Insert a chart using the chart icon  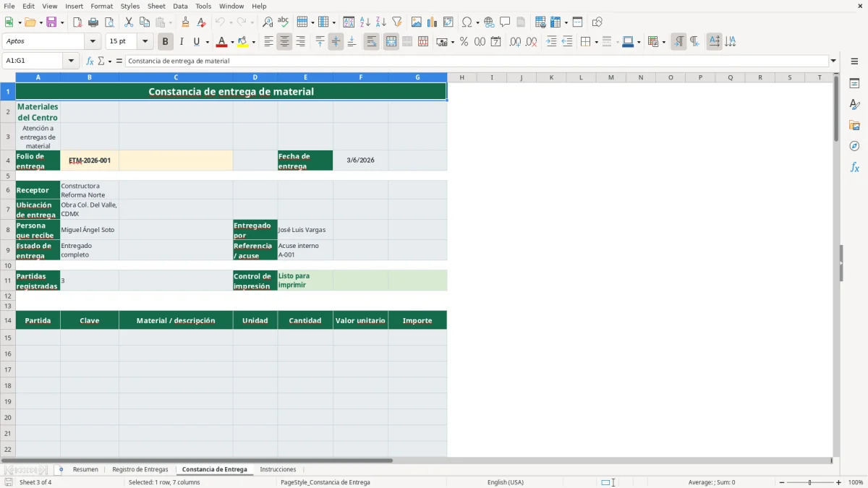tap(433, 22)
